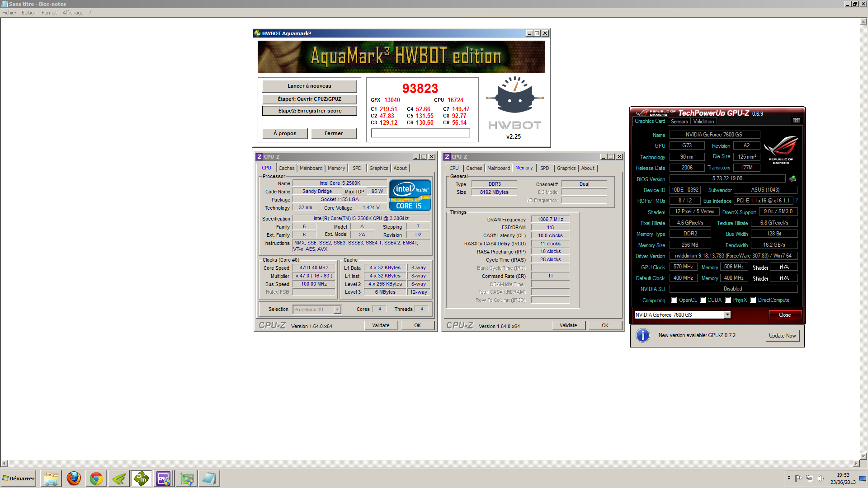Switch to Caches tab in left CPU-Z window

[x=287, y=168]
